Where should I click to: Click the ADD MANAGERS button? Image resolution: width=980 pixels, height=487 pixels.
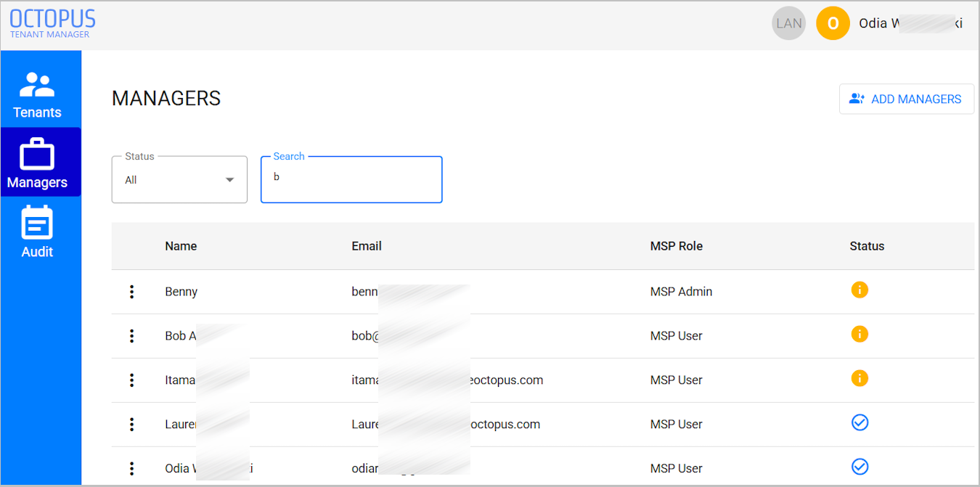click(x=907, y=99)
